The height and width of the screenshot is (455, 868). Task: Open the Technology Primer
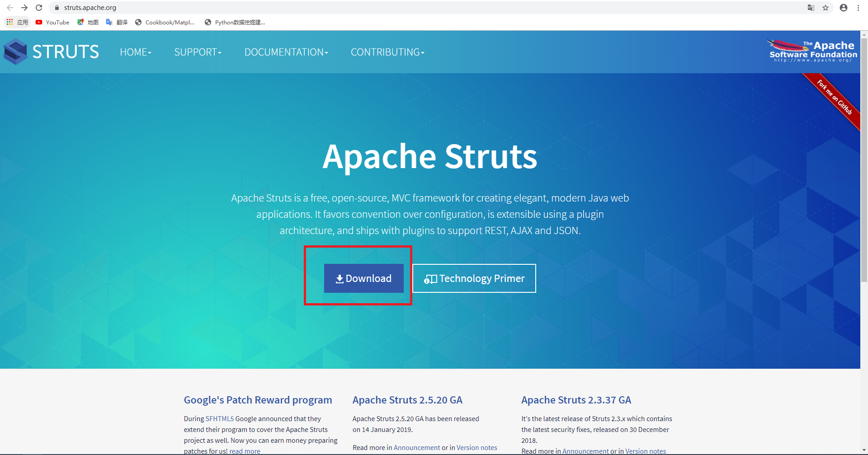[474, 278]
